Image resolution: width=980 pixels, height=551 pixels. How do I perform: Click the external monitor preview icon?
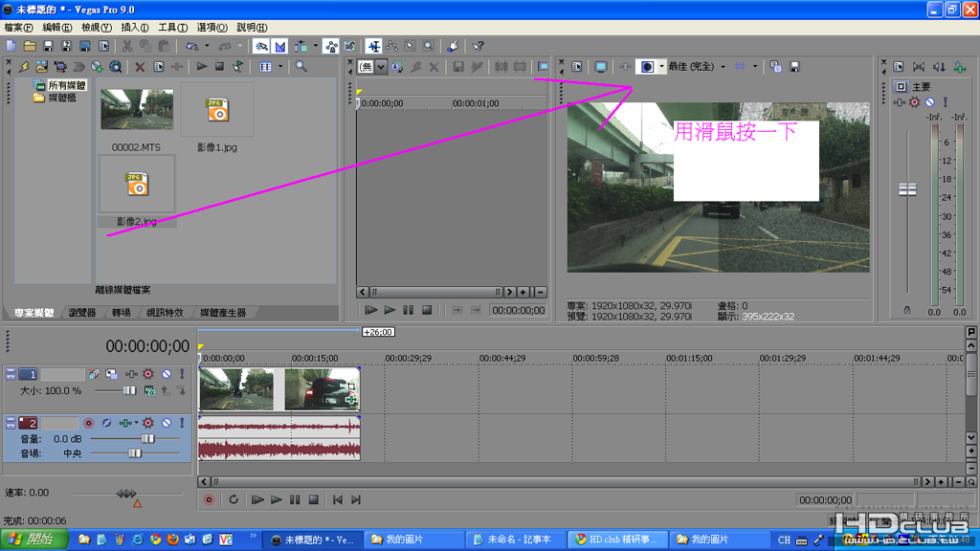pos(601,67)
